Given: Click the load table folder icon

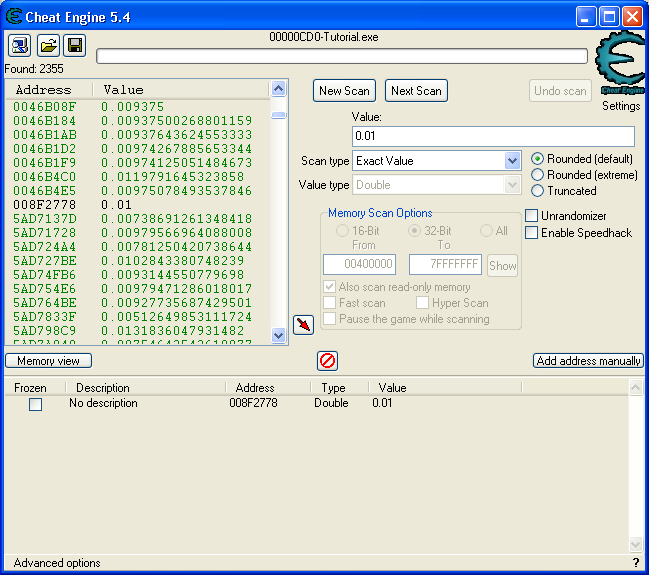Looking at the screenshot, I should [47, 45].
